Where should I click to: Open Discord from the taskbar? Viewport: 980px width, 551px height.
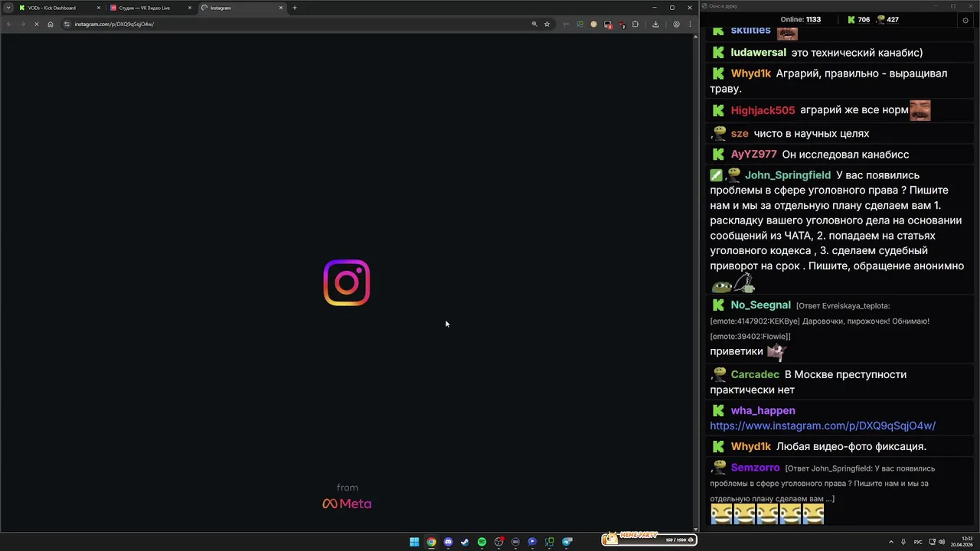(448, 542)
